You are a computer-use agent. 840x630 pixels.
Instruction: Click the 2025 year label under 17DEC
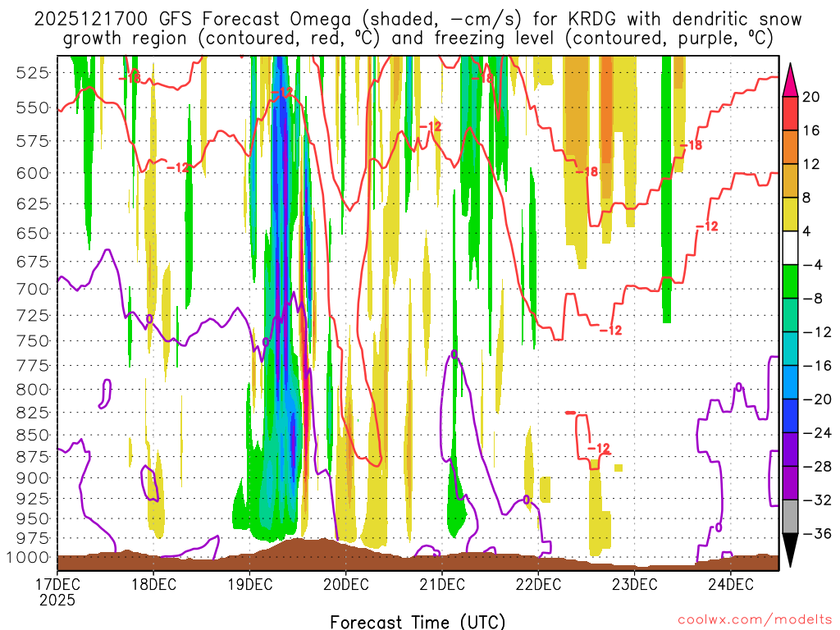pyautogui.click(x=58, y=600)
